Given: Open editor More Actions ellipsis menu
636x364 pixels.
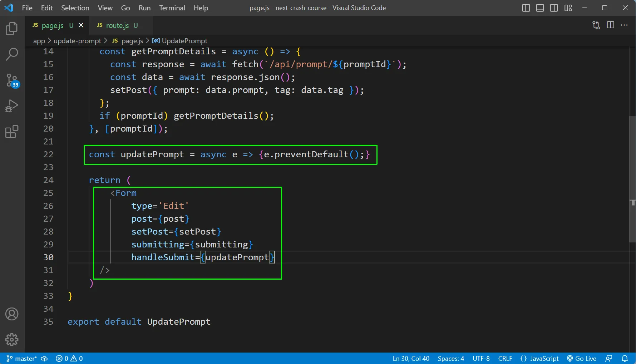Looking at the screenshot, I should click(624, 25).
